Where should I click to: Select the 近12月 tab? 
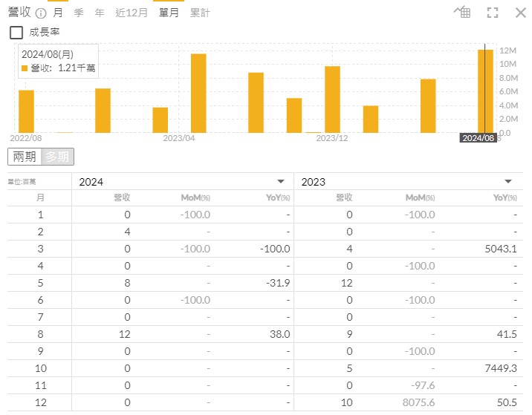tap(131, 13)
